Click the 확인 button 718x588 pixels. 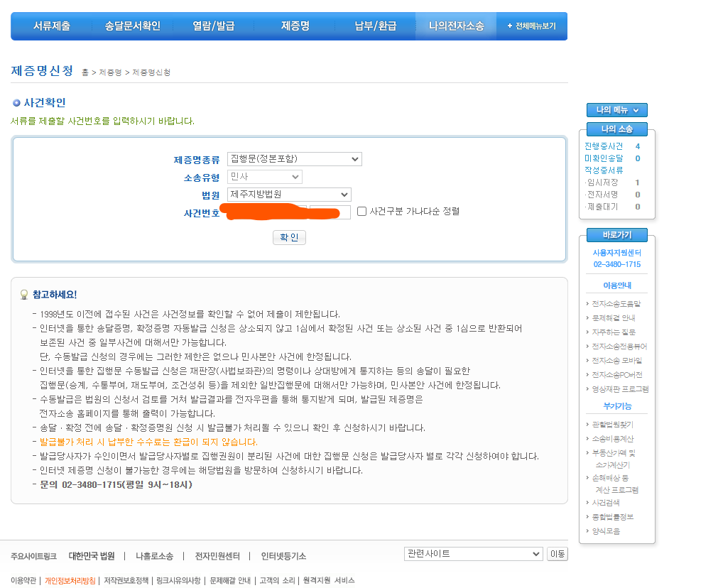coord(289,237)
